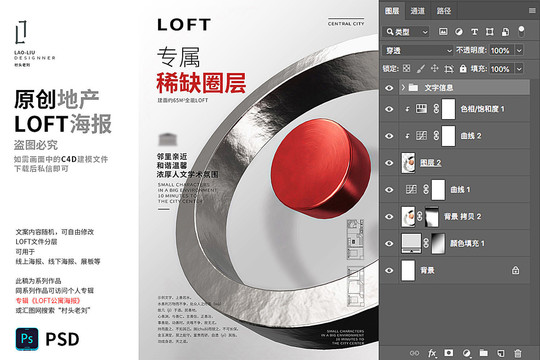Viewport: 540px width, 360px height.
Task: Click the lock icon on 背景 layer
Action: coord(516,270)
